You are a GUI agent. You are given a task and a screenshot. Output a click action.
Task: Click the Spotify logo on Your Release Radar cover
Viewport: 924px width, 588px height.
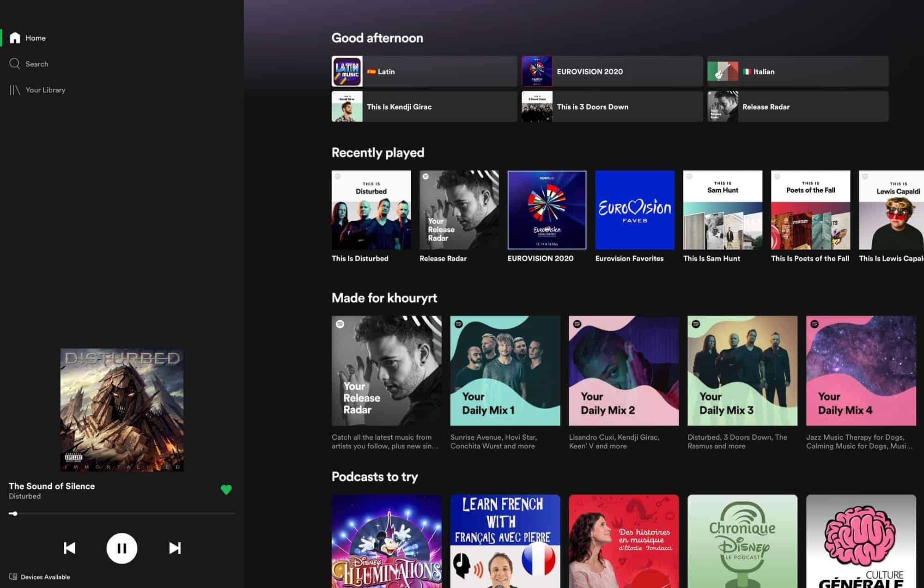[x=340, y=325]
